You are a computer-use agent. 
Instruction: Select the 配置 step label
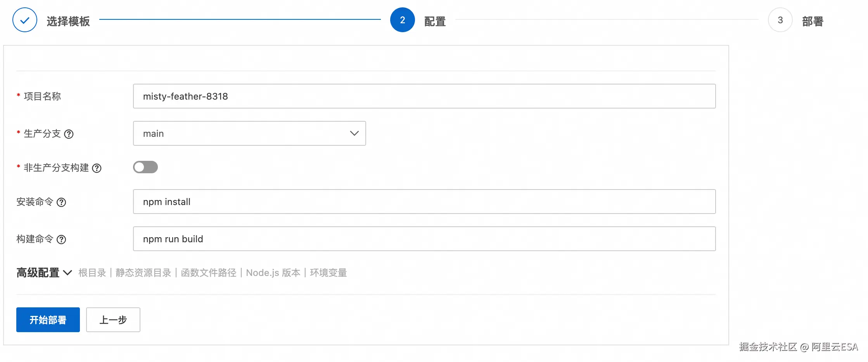(x=435, y=21)
